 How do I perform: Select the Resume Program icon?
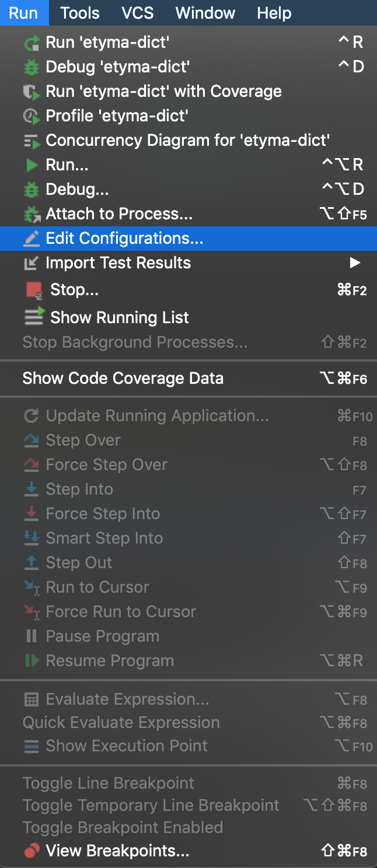[x=33, y=660]
